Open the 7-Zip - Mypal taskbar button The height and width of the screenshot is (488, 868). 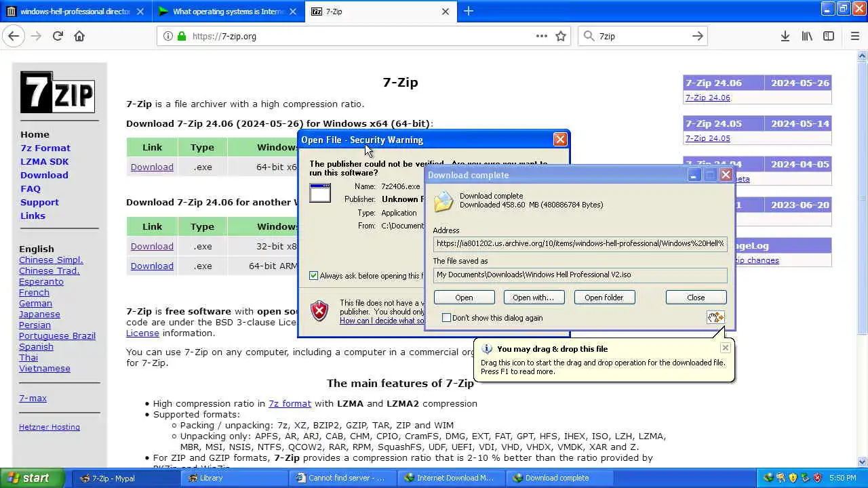125,478
